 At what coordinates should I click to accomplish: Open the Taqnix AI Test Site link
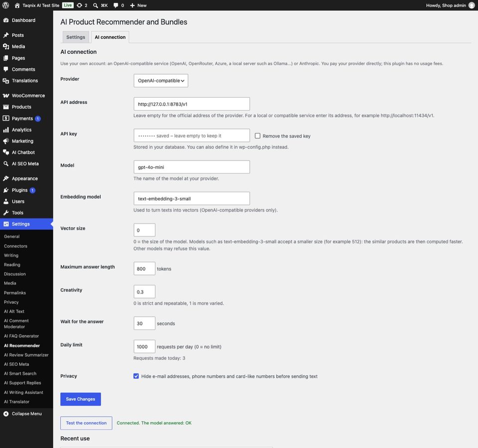pyautogui.click(x=41, y=5)
